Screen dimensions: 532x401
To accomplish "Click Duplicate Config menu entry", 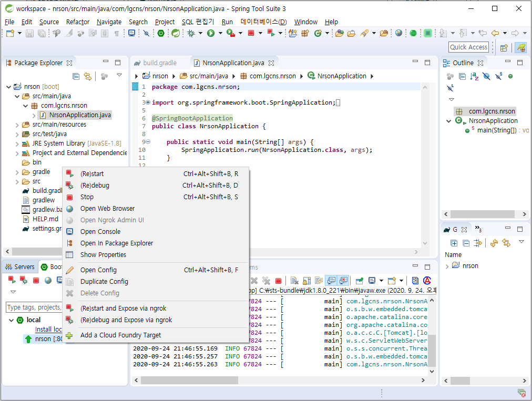I will pos(156,281).
